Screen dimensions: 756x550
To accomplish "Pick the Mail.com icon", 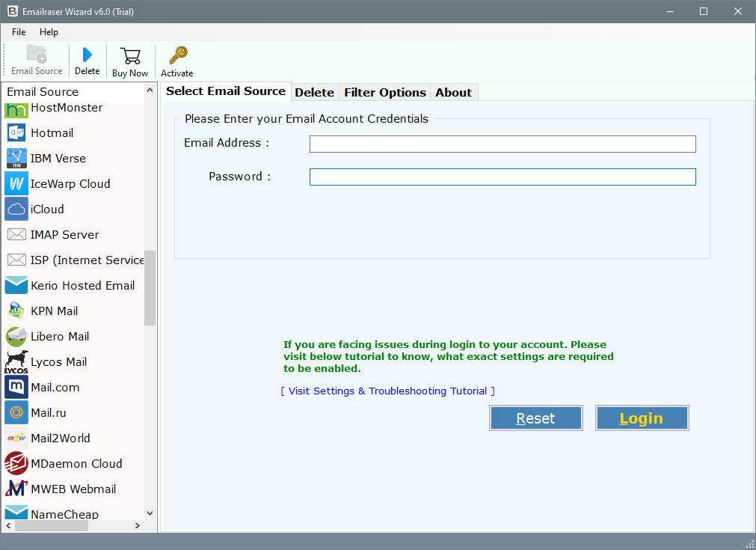I will 16,388.
